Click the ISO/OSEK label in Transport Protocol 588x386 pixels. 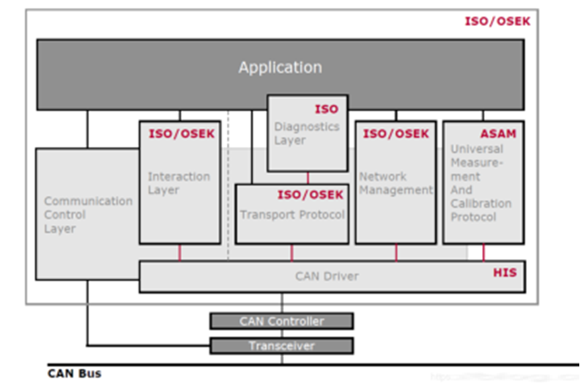(311, 195)
